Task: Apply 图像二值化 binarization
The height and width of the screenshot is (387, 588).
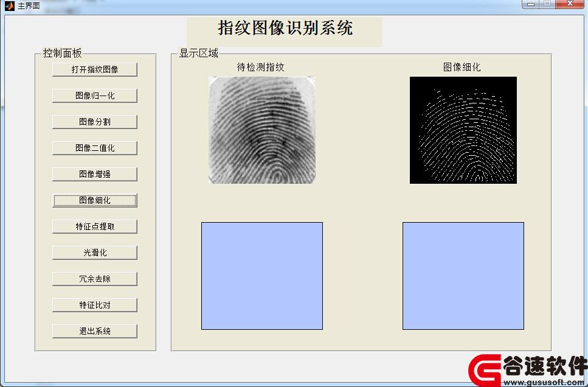Action: click(94, 148)
